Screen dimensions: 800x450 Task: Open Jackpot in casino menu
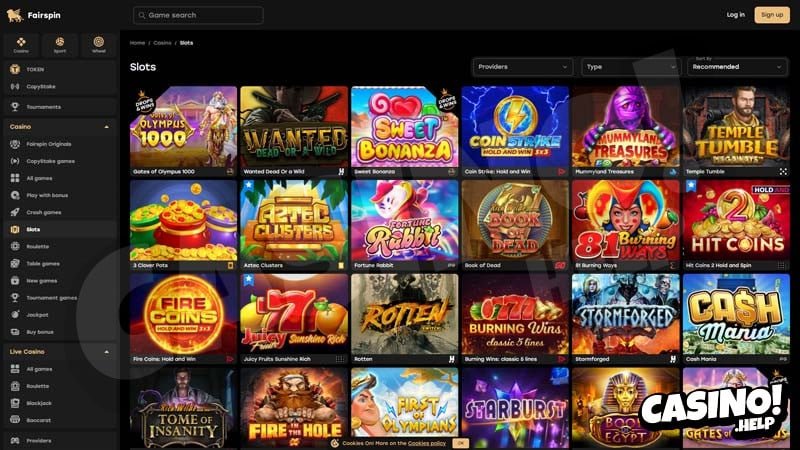point(60,315)
